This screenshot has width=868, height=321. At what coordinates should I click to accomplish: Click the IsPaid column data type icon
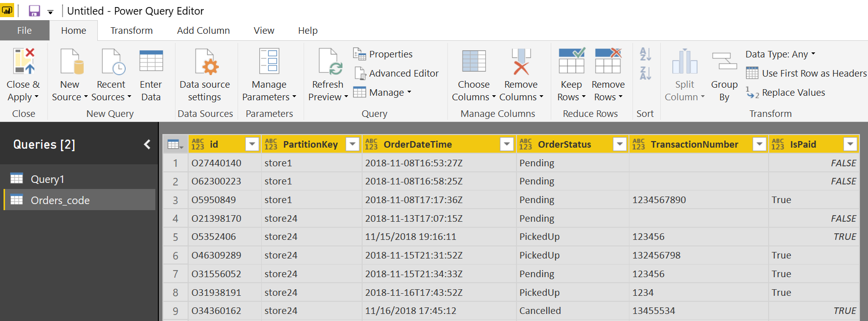click(x=778, y=145)
